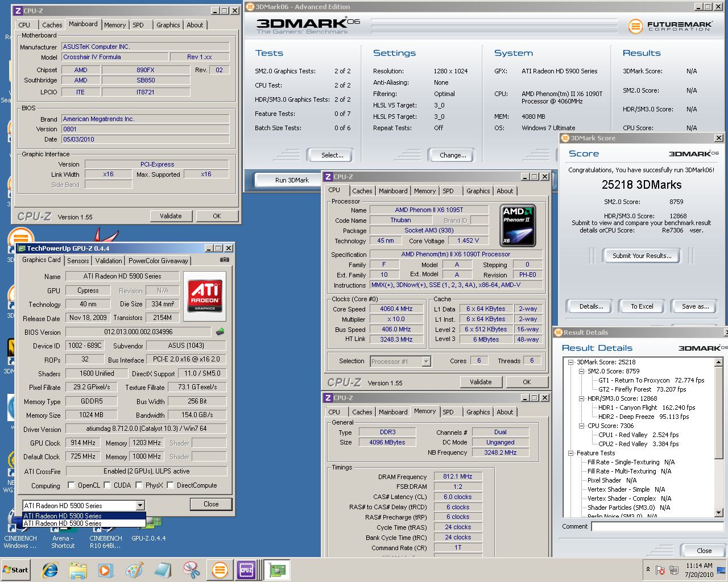The width and height of the screenshot is (728, 582).
Task: Open the GPU selection dropdown arrow
Action: (140, 505)
